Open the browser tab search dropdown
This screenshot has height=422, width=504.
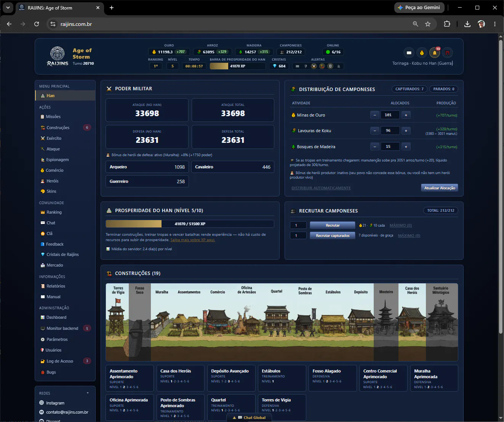pos(8,8)
